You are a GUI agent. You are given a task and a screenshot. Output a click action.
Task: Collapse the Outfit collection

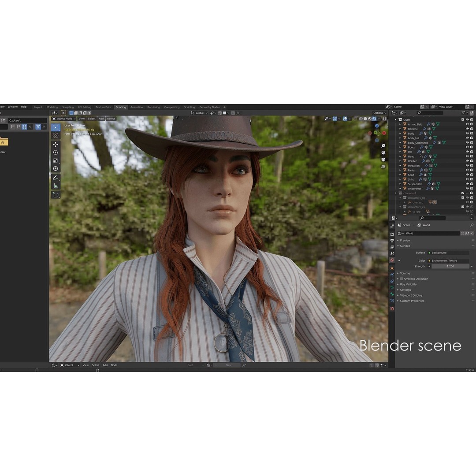tap(395, 119)
